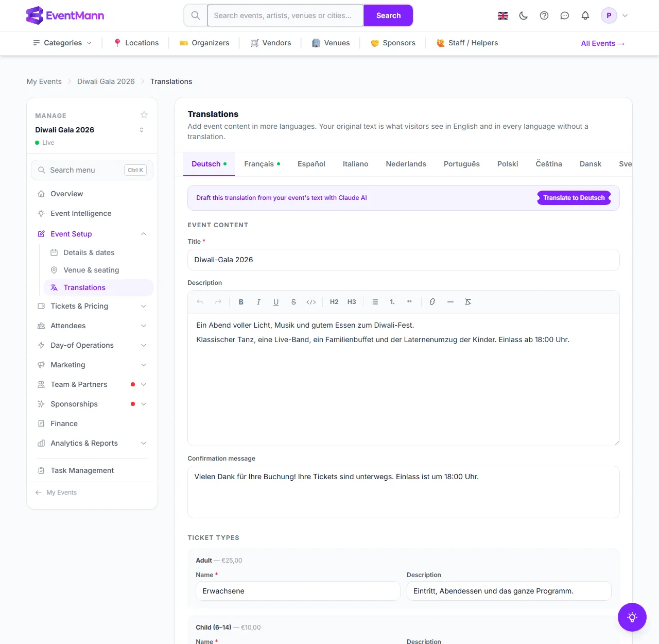Click the Translate to Deutsch button
659x644 pixels.
tap(574, 198)
